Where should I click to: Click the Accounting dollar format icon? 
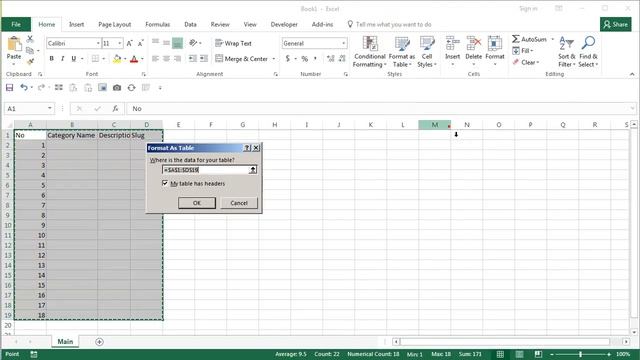(288, 59)
